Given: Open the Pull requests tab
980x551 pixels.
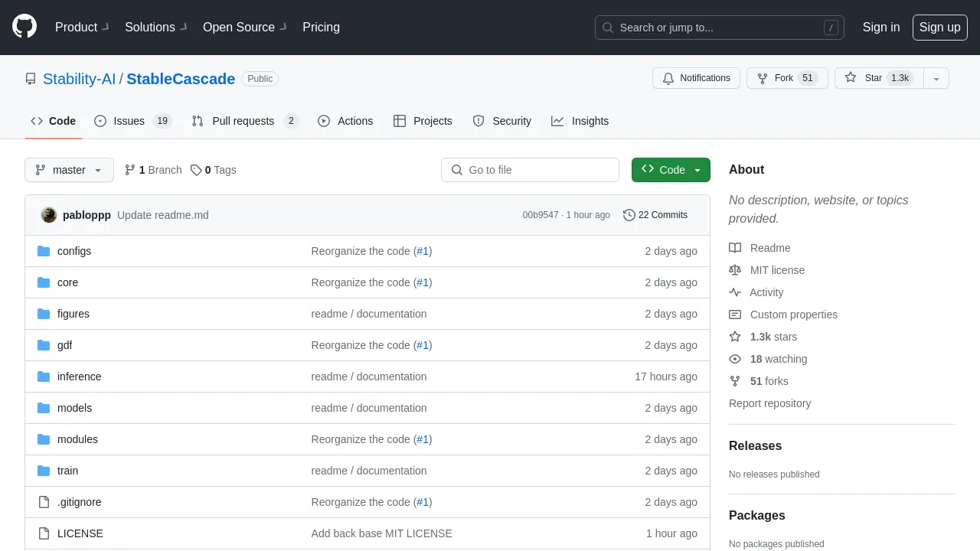Looking at the screenshot, I should [243, 121].
